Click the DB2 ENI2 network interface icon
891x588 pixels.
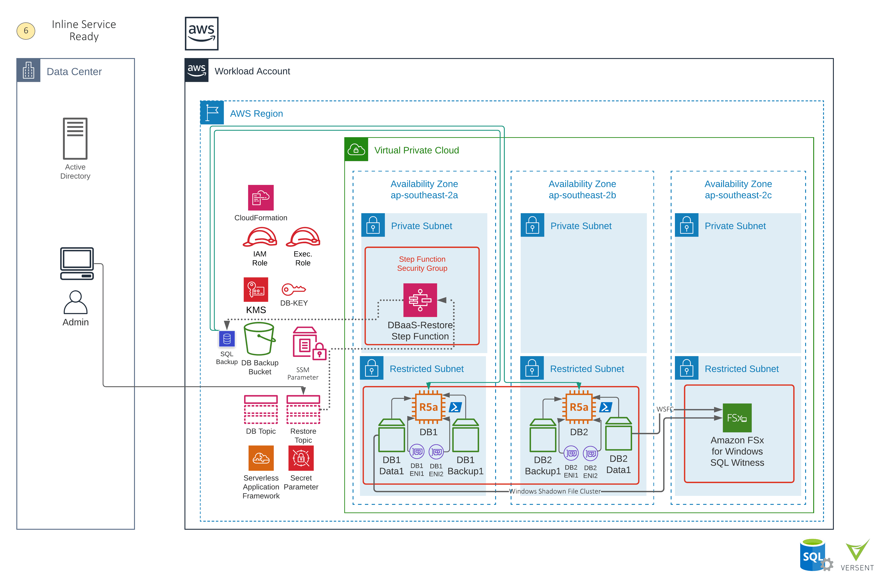coord(590,454)
